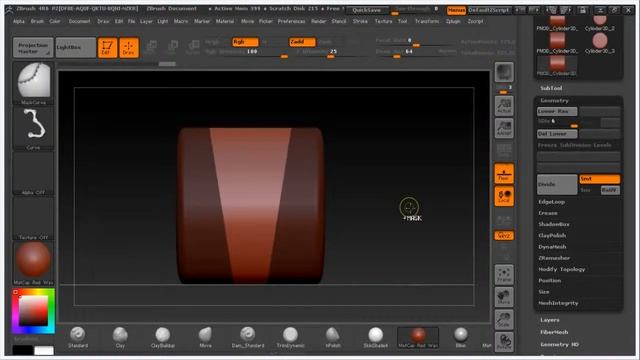Toggle the Floor grid button

coord(504,173)
